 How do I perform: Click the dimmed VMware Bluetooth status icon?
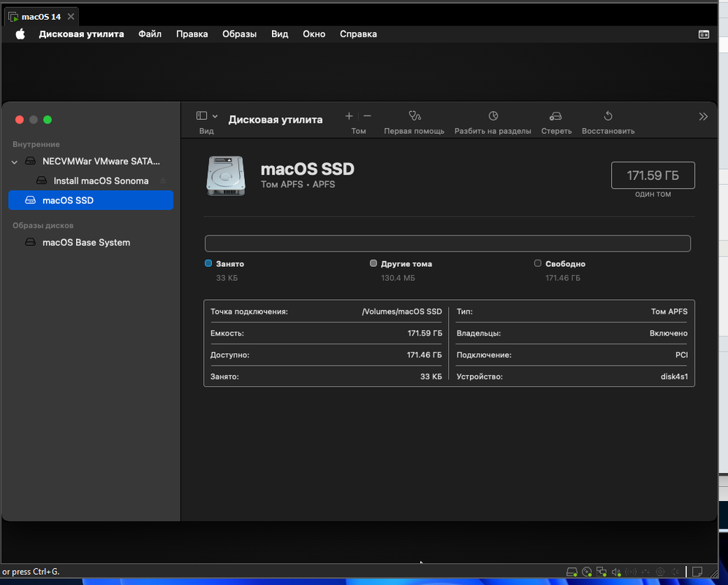click(675, 572)
